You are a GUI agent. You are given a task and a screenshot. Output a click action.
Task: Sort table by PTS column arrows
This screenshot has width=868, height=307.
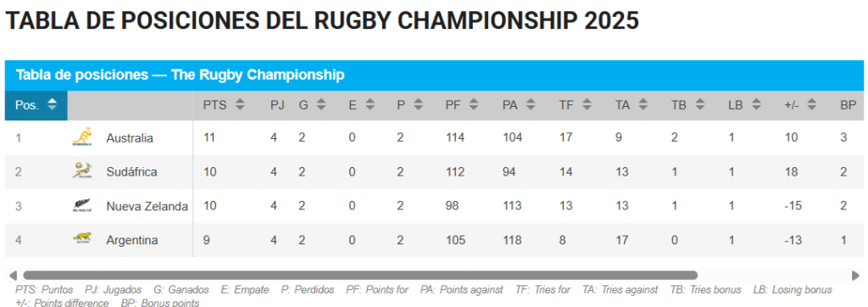[240, 104]
